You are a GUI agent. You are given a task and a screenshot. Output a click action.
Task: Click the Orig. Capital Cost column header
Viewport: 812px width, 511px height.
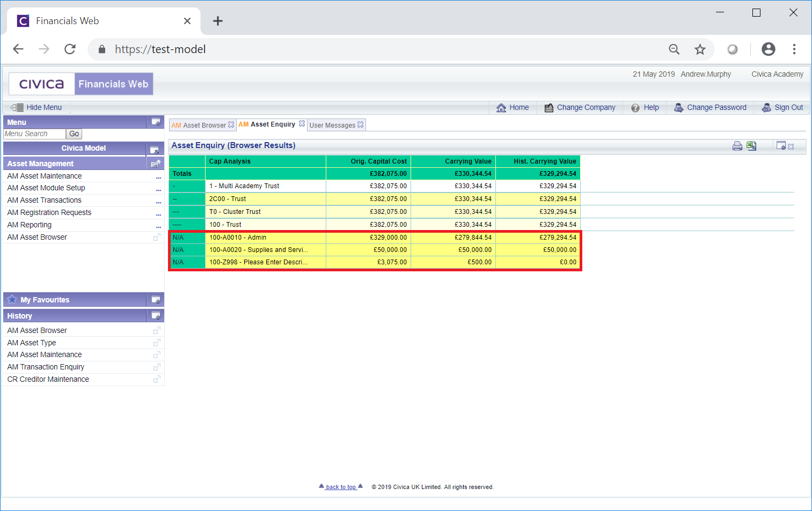[x=368, y=161]
